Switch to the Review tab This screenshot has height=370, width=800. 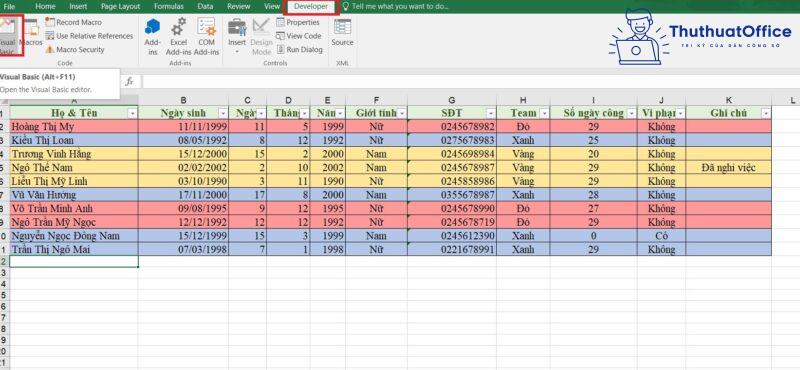[x=239, y=6]
